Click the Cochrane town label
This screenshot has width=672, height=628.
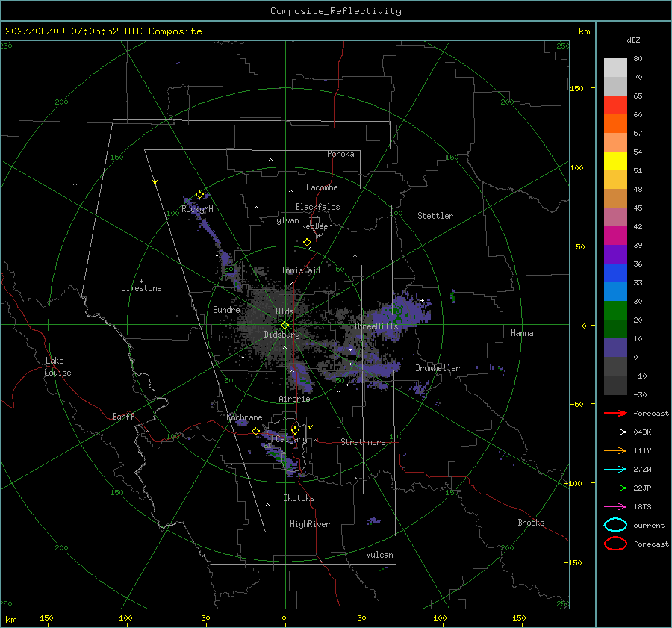[244, 417]
